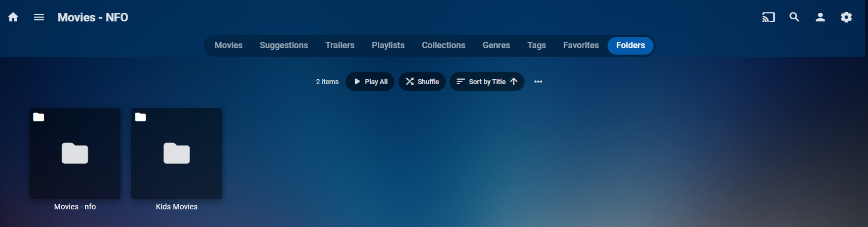The width and height of the screenshot is (868, 227).
Task: Select the Genres tab
Action: (x=497, y=46)
